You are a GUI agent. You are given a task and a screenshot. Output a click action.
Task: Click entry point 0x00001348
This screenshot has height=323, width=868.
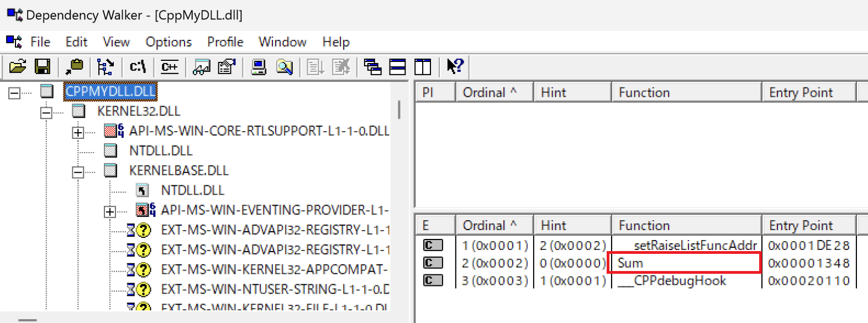pyautogui.click(x=809, y=263)
